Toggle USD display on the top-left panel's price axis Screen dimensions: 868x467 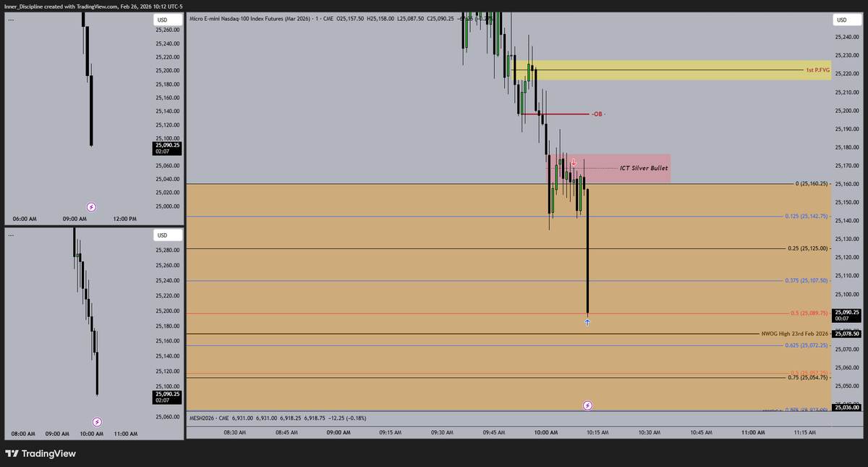pos(167,20)
